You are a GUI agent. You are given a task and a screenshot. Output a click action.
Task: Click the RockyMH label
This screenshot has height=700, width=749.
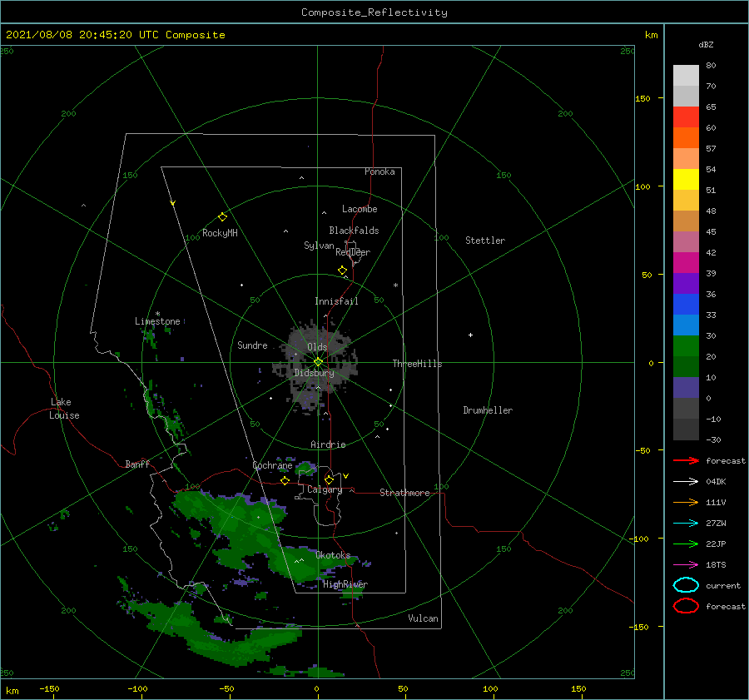pos(220,233)
